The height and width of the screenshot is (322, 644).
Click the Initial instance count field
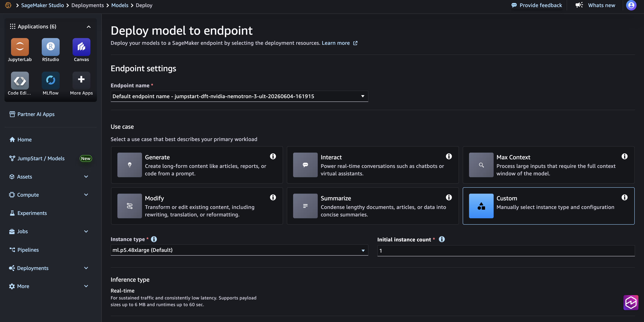[506, 251]
